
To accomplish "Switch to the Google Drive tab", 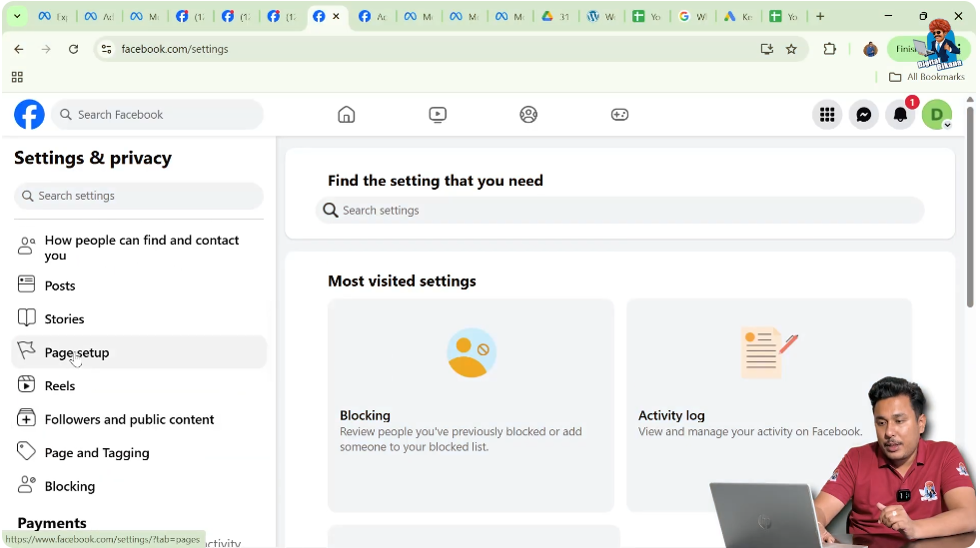I will 555,16.
